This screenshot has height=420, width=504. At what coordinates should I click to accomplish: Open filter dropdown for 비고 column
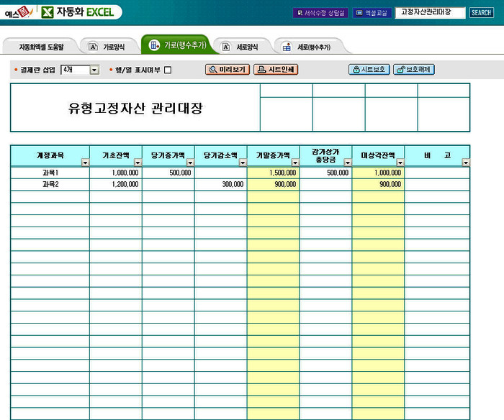coord(465,163)
